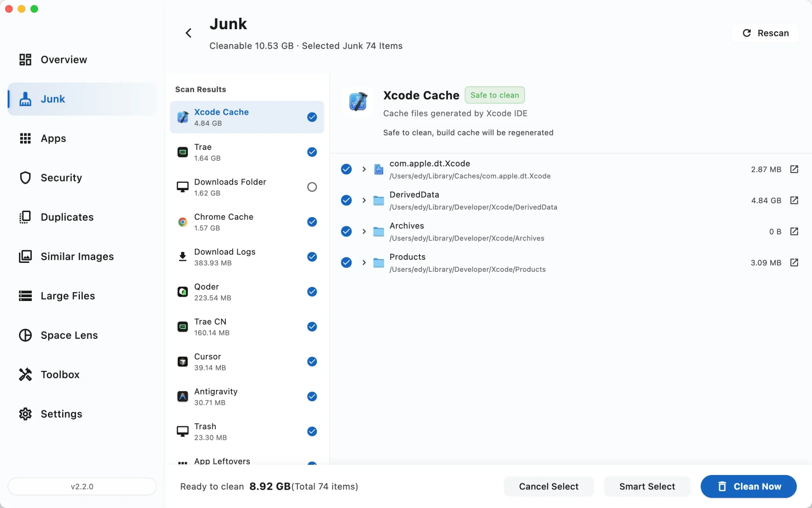
Task: Click the open-location icon for com.apple.dt.Xcode
Action: (794, 169)
